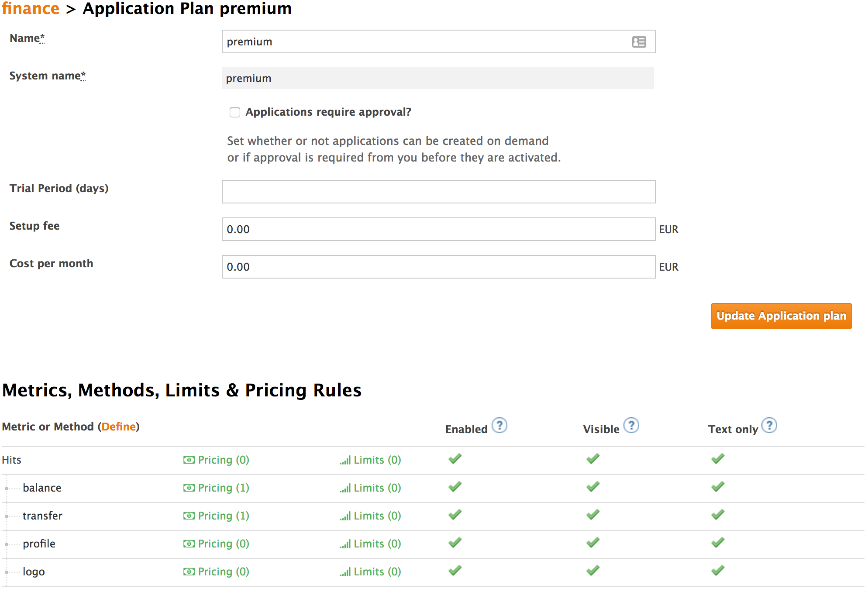Click contact card icon in Name field

[x=639, y=42]
